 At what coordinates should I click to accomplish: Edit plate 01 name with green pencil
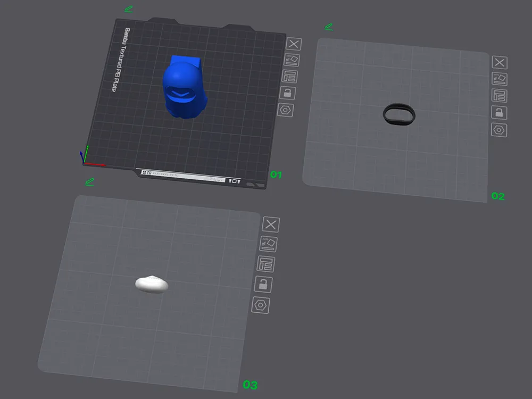coord(129,9)
